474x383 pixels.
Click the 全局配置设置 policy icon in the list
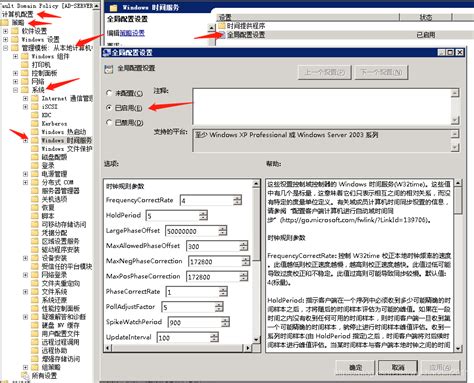click(222, 35)
